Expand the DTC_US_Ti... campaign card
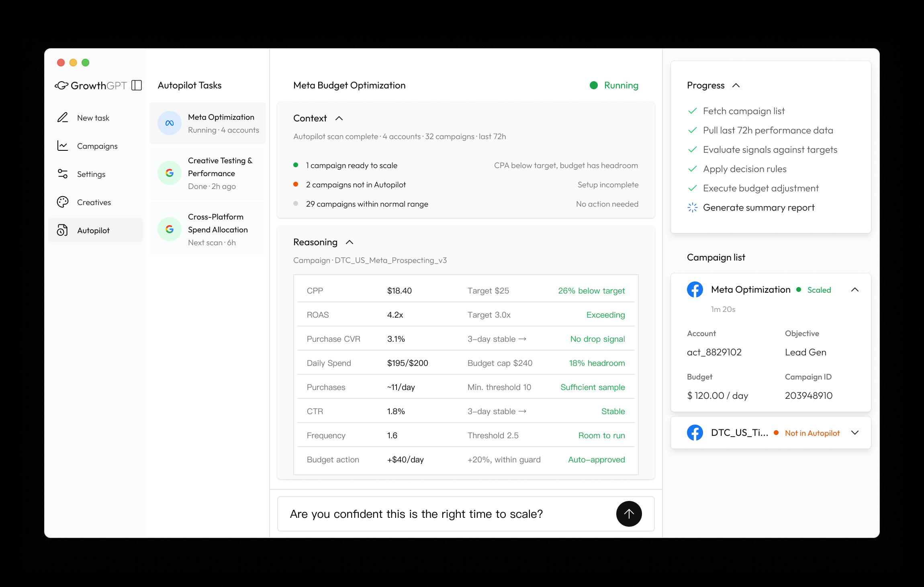924x587 pixels. point(855,433)
